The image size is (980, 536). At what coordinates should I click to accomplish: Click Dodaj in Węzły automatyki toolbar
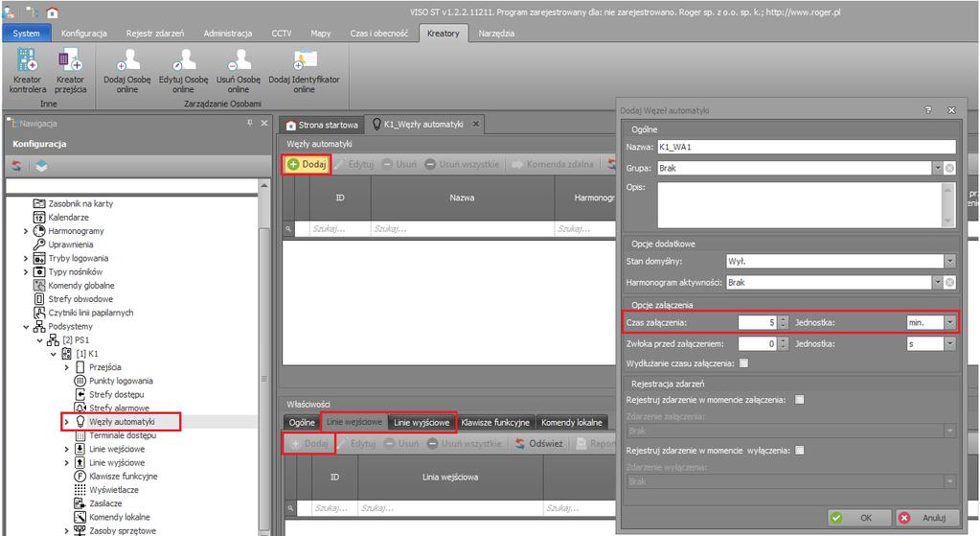click(307, 164)
